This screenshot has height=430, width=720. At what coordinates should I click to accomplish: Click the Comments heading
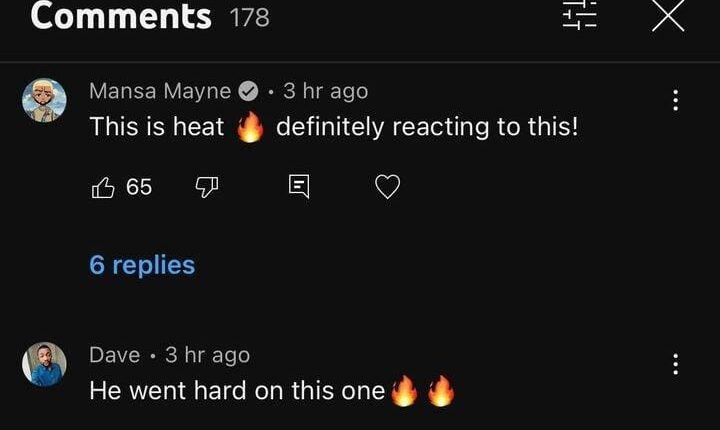pyautogui.click(x=121, y=16)
